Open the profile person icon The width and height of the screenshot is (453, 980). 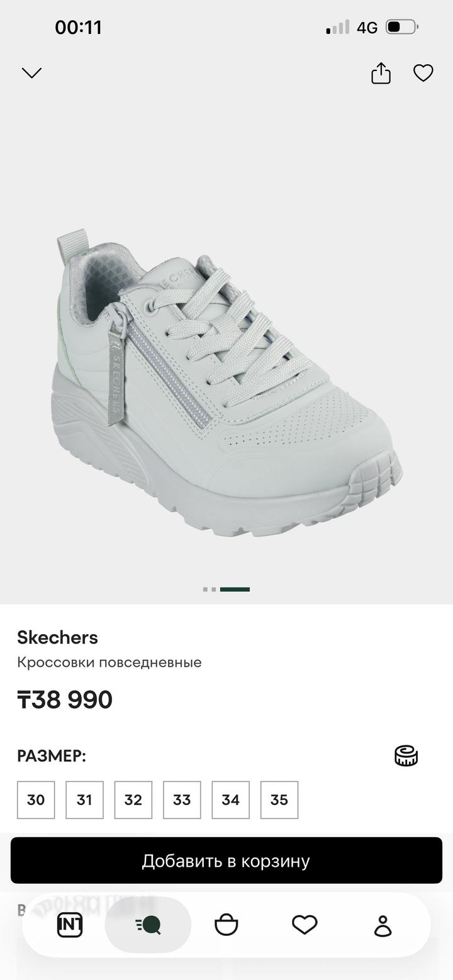click(383, 925)
